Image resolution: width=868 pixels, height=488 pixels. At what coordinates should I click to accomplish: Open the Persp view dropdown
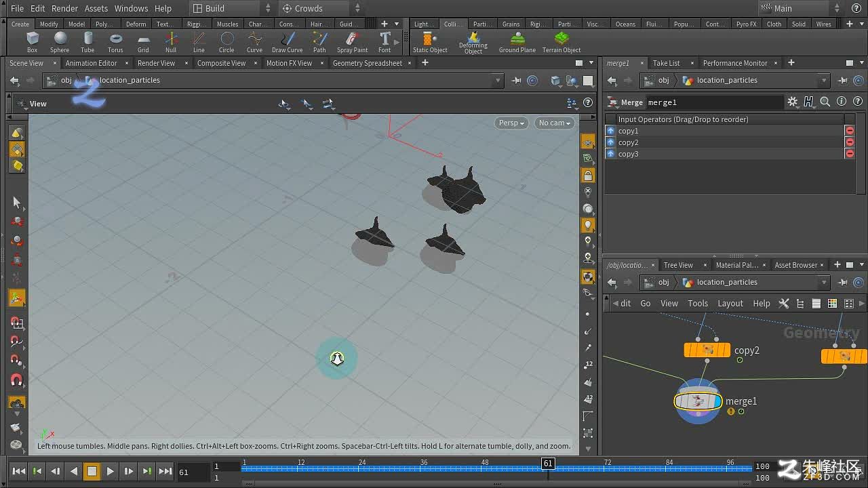512,123
